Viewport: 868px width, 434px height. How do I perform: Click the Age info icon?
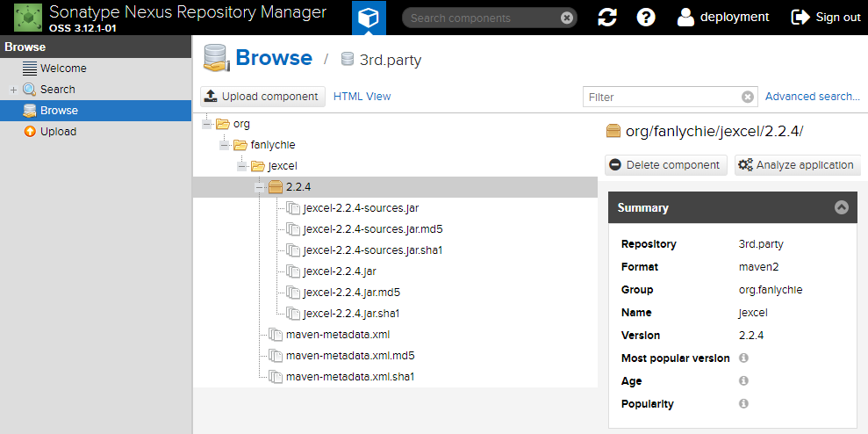point(744,380)
